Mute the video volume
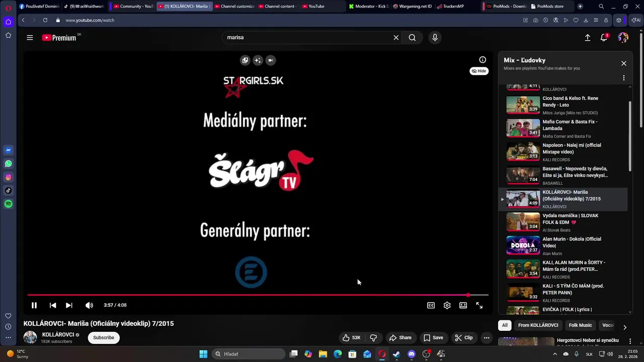644x362 pixels. pyautogui.click(x=89, y=305)
